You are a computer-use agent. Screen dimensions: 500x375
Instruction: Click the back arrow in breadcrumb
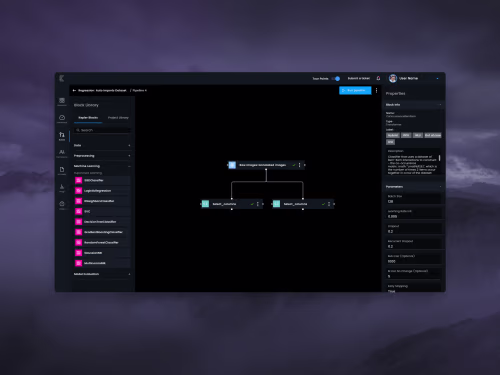click(x=74, y=90)
